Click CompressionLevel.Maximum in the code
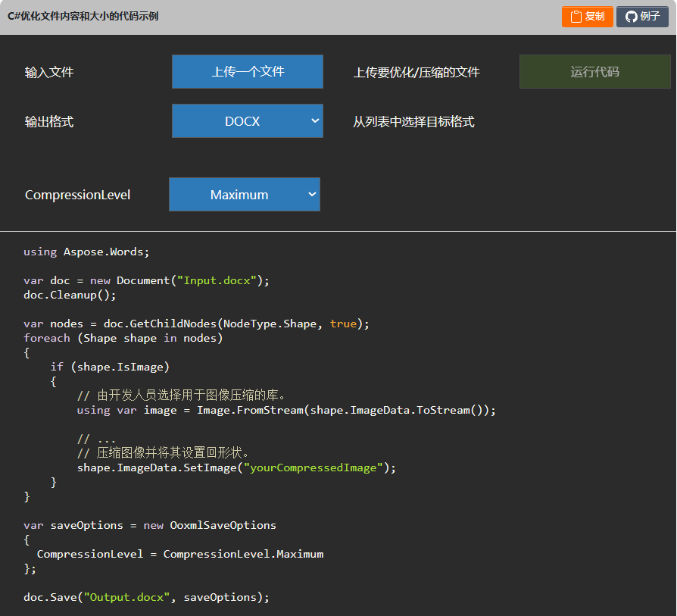Image resolution: width=677 pixels, height=616 pixels. coord(244,554)
